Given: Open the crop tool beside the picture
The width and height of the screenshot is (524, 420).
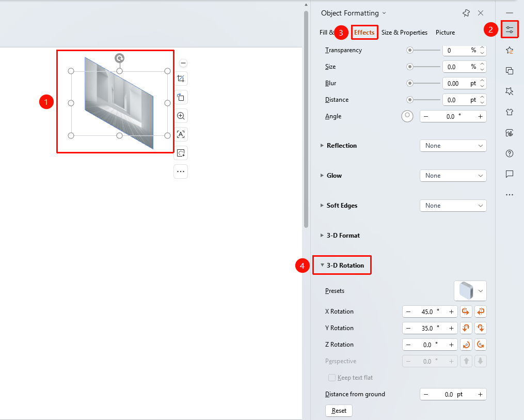Looking at the screenshot, I should click(181, 79).
